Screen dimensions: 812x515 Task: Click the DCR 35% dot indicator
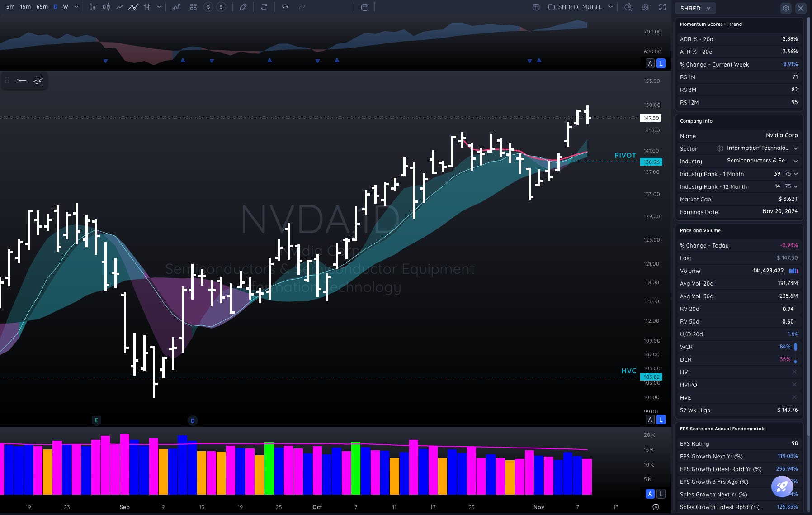(795, 361)
